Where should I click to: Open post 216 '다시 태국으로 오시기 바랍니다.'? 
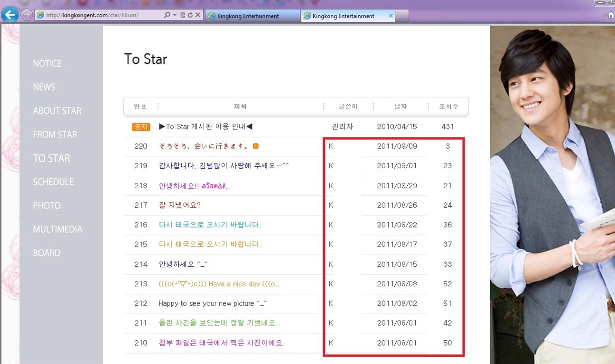click(x=210, y=225)
